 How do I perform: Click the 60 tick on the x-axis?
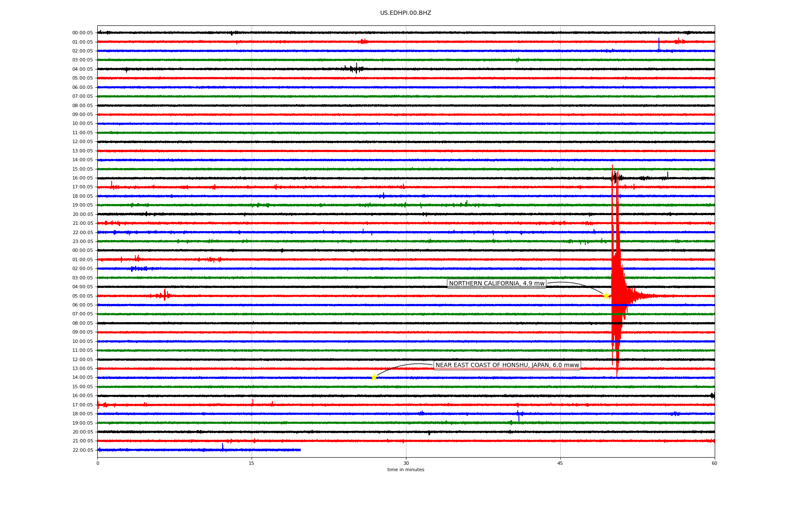(714, 463)
